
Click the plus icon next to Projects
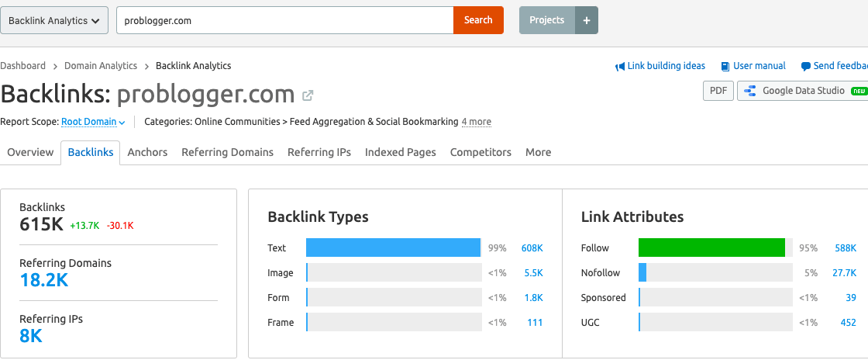coord(587,20)
